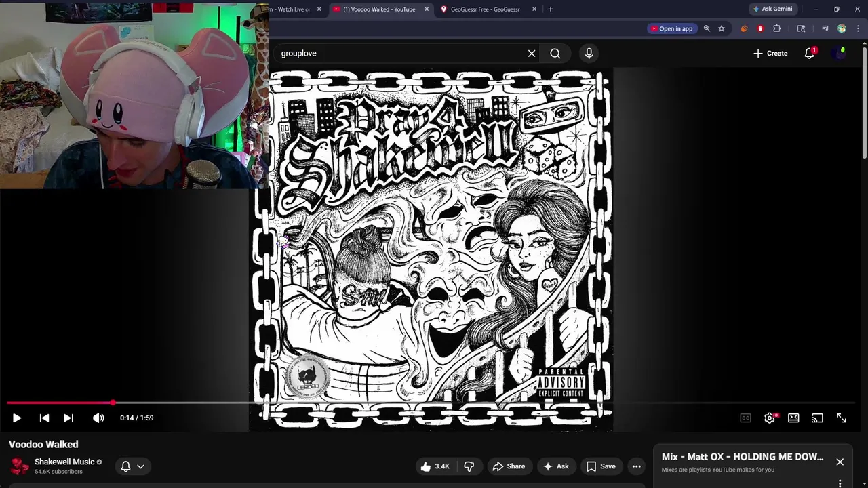Click the Voodoo Walked video title

point(43,445)
